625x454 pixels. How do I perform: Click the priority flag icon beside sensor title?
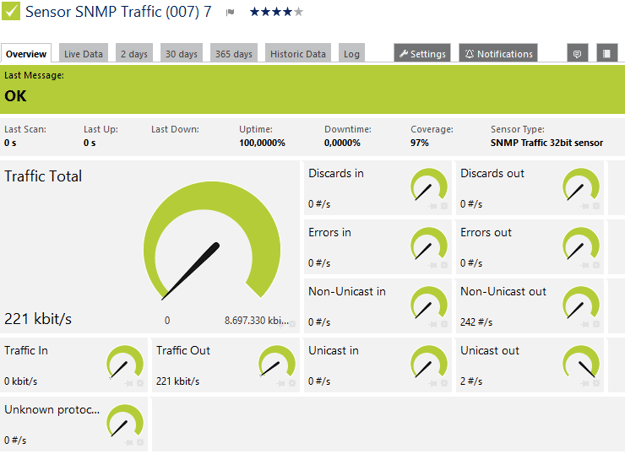point(230,12)
